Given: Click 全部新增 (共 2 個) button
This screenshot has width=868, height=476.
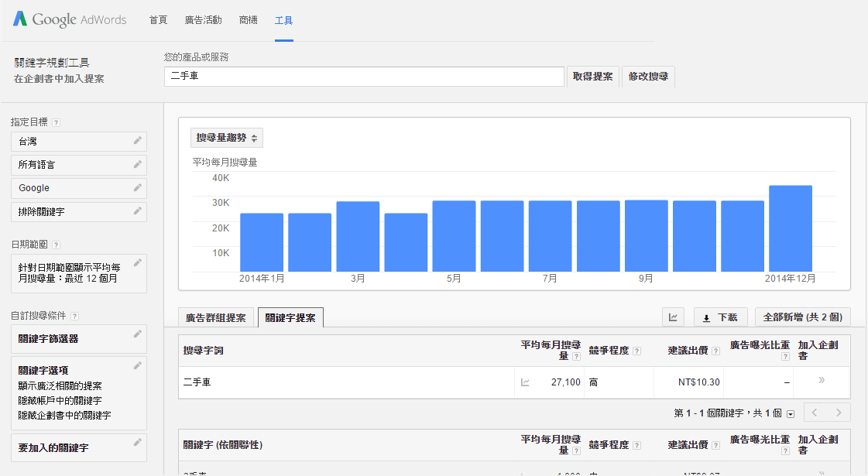Looking at the screenshot, I should pyautogui.click(x=803, y=317).
